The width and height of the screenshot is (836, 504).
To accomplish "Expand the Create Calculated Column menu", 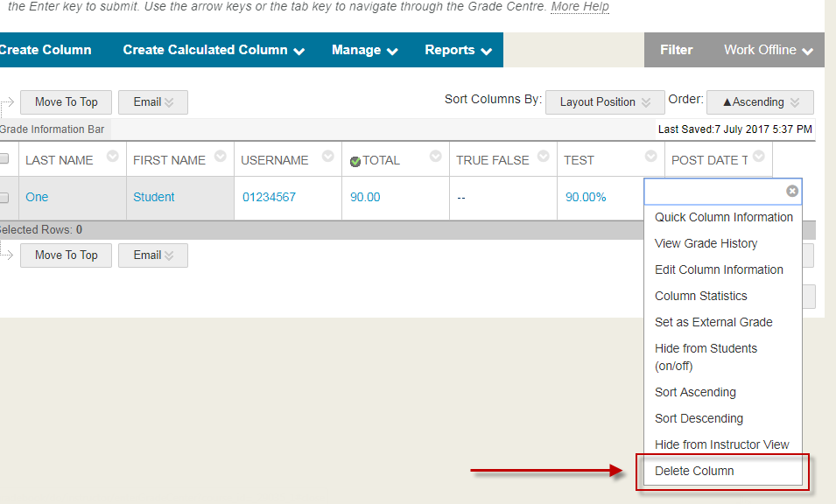I will pos(214,50).
